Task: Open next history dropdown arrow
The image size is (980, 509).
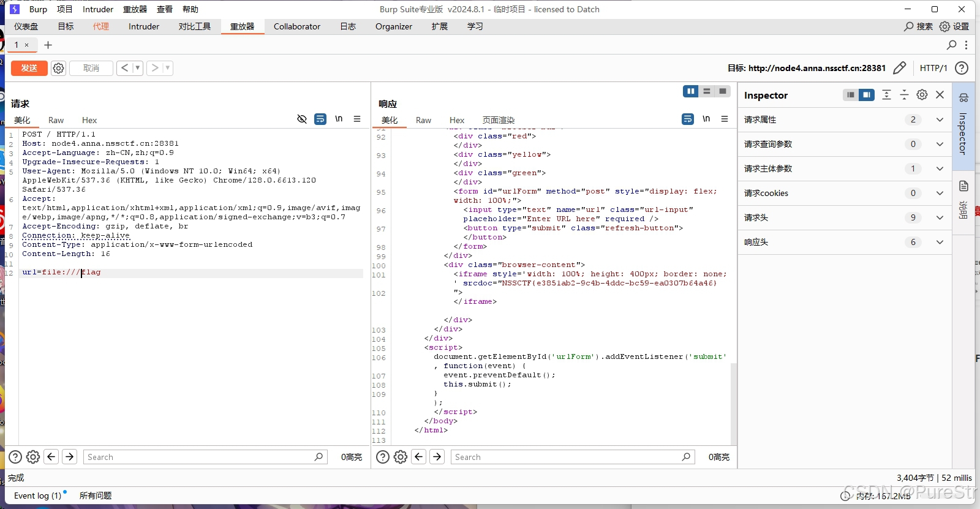Action: click(168, 68)
